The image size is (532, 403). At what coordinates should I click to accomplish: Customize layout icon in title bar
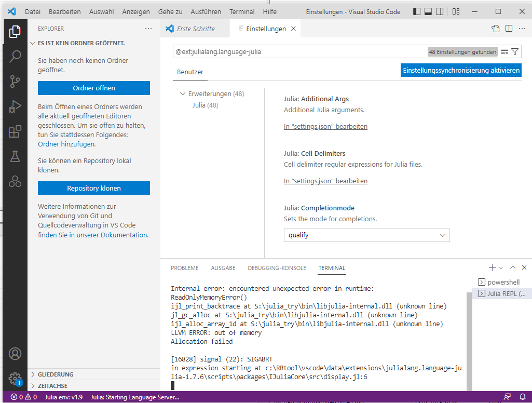456,11
